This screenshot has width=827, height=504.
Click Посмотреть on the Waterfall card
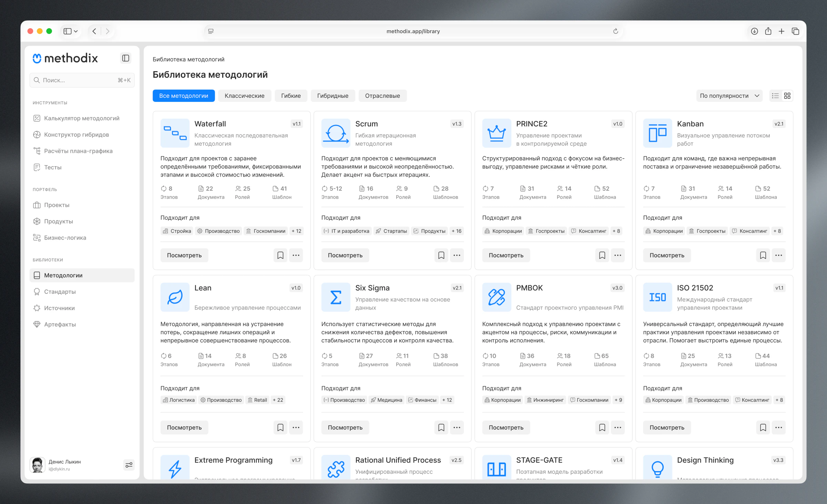[x=184, y=255]
